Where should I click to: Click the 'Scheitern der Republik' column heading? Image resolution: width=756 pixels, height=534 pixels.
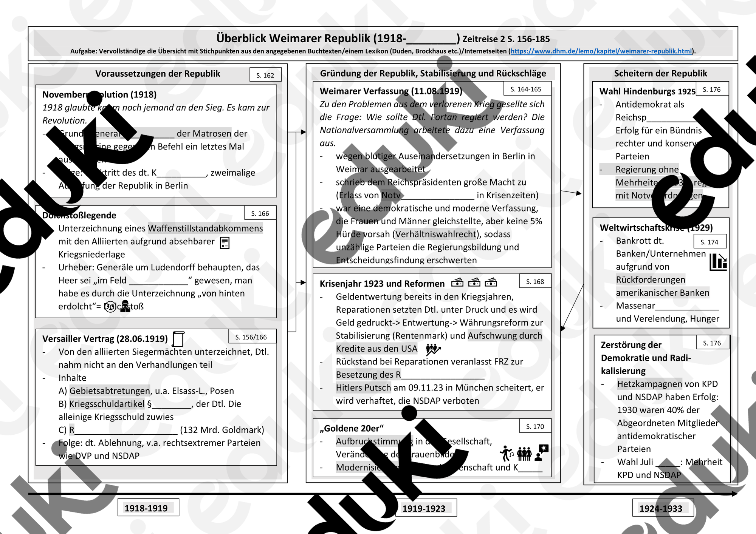(x=660, y=73)
